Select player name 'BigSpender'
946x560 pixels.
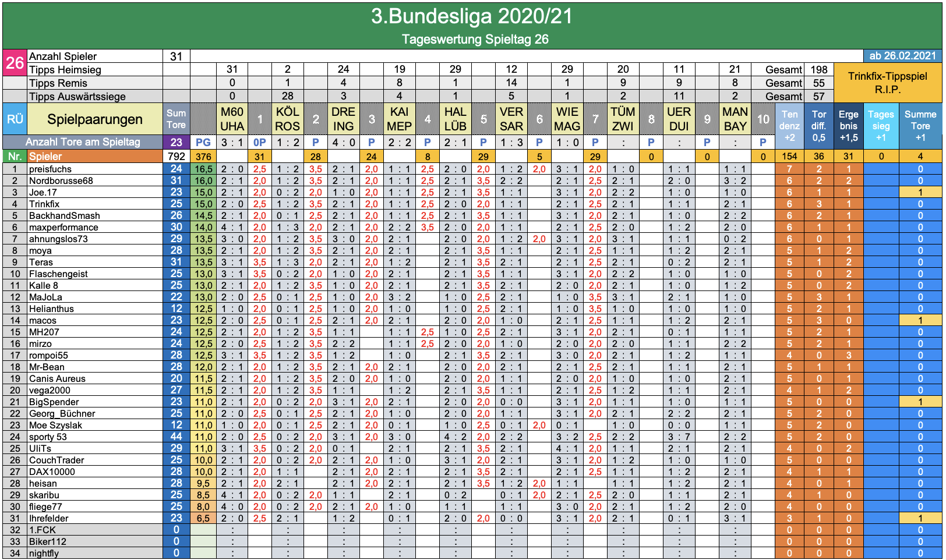(54, 402)
